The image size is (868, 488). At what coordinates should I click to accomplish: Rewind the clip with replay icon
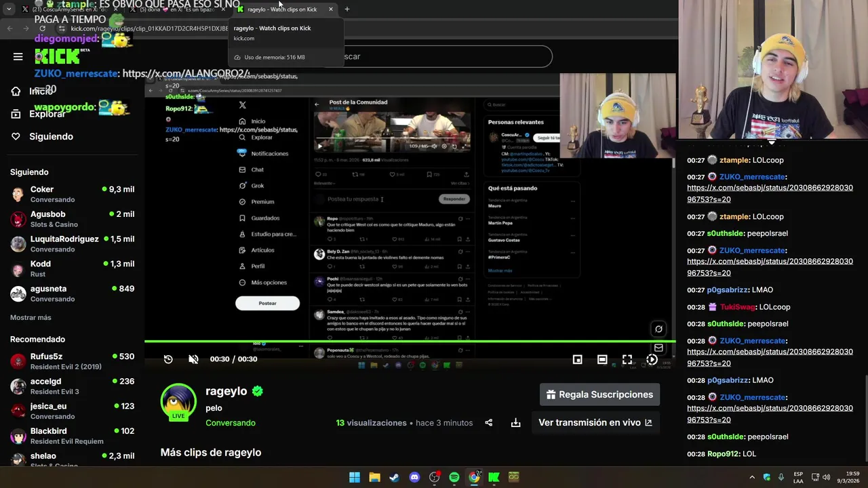click(168, 359)
